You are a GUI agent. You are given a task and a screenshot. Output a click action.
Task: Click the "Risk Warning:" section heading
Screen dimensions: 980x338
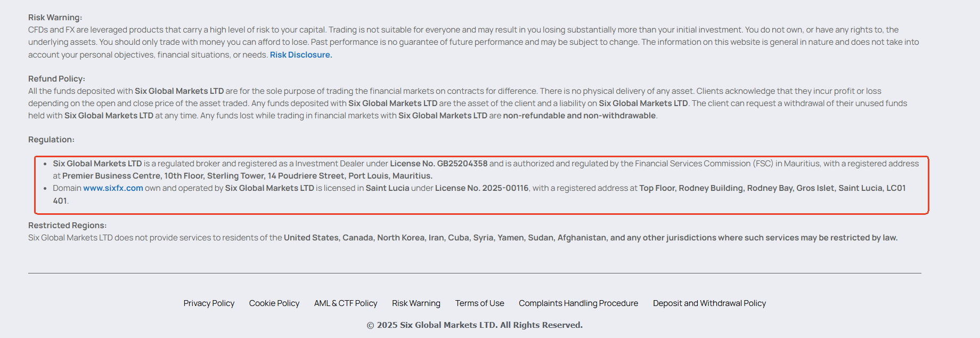55,18
